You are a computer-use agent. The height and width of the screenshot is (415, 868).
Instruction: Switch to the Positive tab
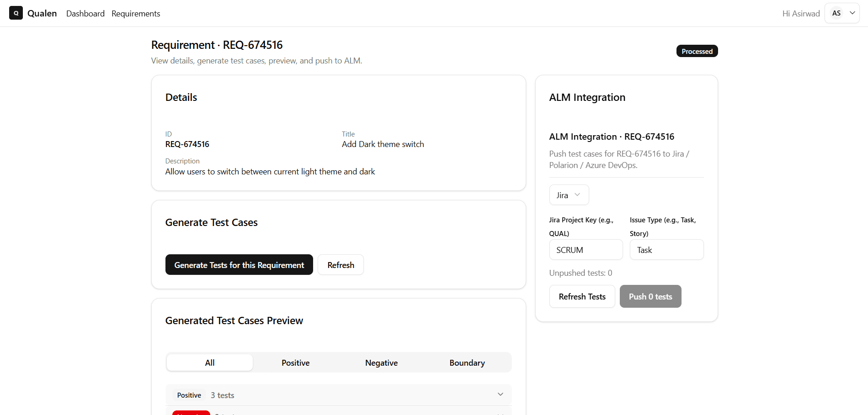click(295, 362)
